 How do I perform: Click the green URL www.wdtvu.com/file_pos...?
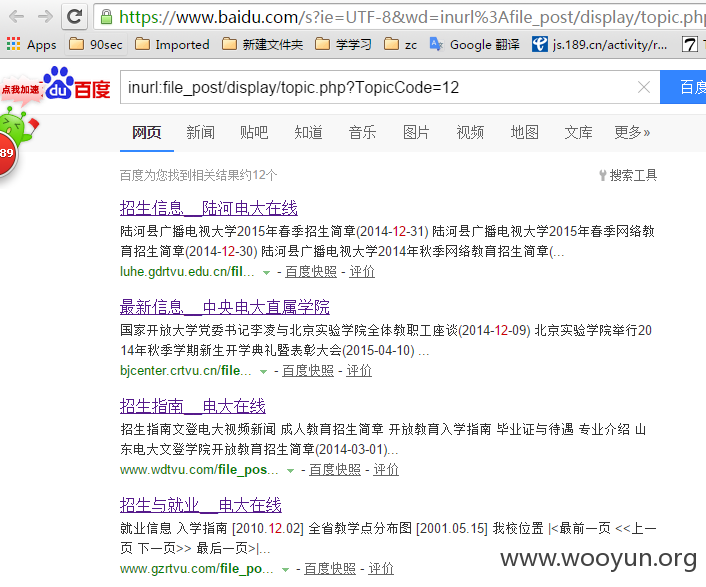(x=199, y=470)
